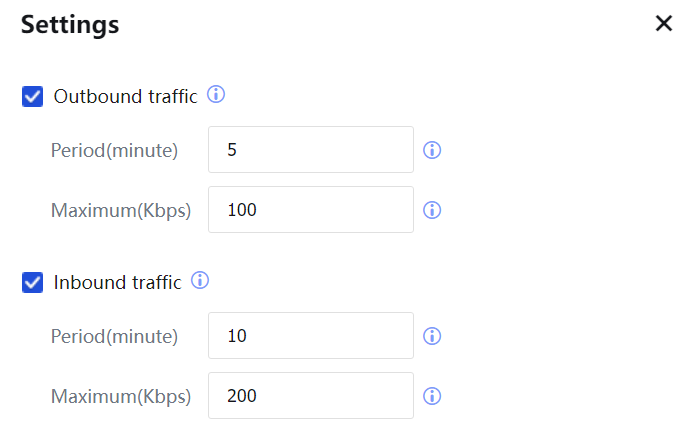Click Maximum(Kbps) label under Inbound traffic
This screenshot has width=682, height=432.
tap(120, 397)
